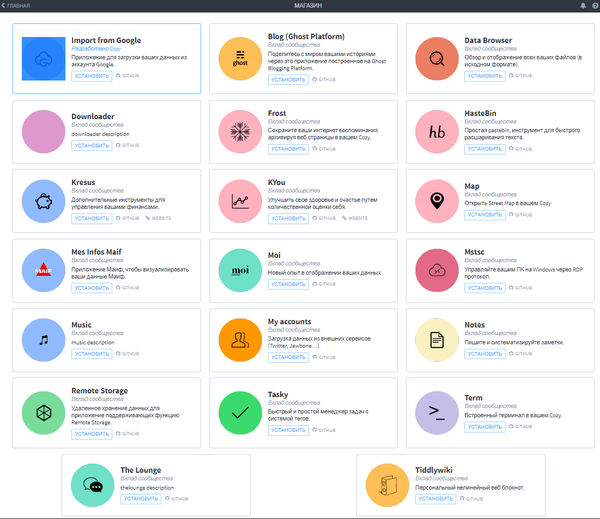Install the Data Browser app
600x519 pixels.
pyautogui.click(x=485, y=76)
